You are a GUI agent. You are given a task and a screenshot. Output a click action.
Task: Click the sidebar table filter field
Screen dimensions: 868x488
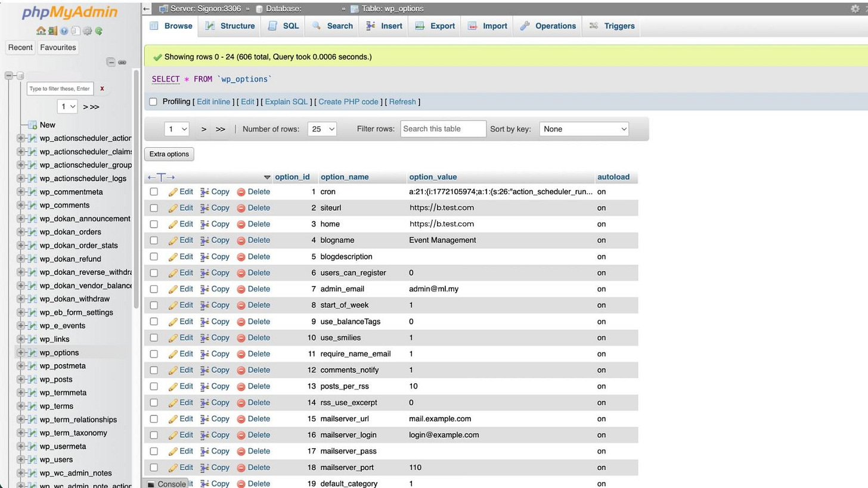pos(60,88)
